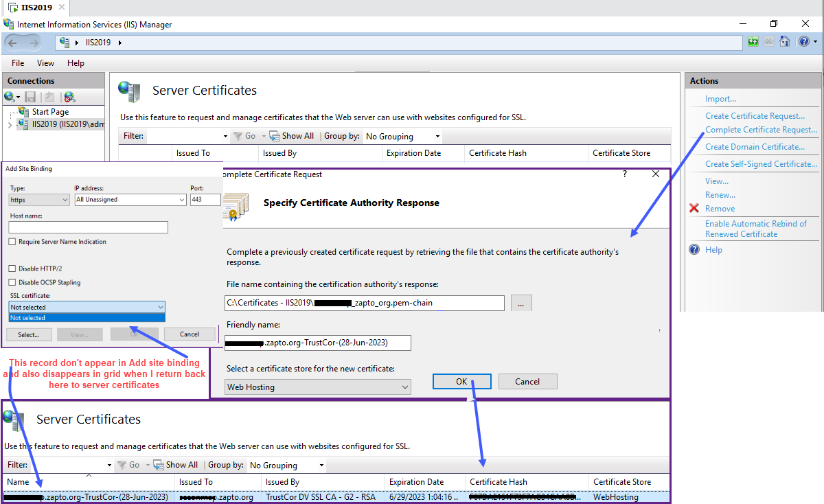
Task: Click Create Certificate Request... link
Action: coord(755,116)
